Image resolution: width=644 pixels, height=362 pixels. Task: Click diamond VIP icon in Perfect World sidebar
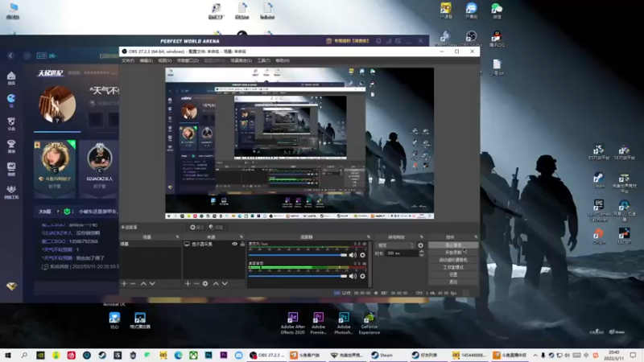point(11,286)
